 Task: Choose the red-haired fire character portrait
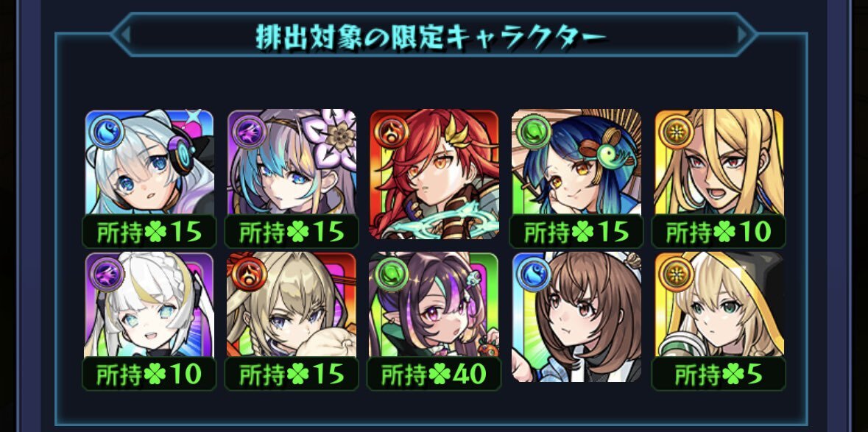click(434, 174)
